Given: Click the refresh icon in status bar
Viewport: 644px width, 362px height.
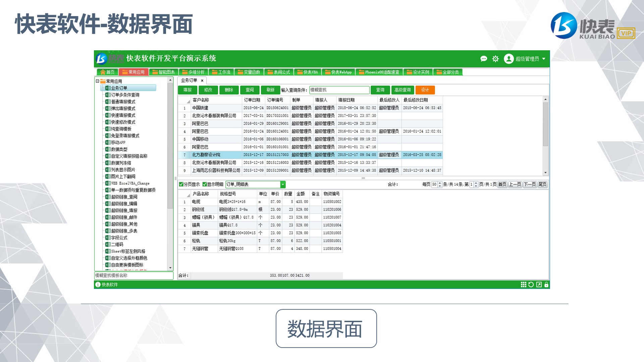Looking at the screenshot, I should coord(531,285).
